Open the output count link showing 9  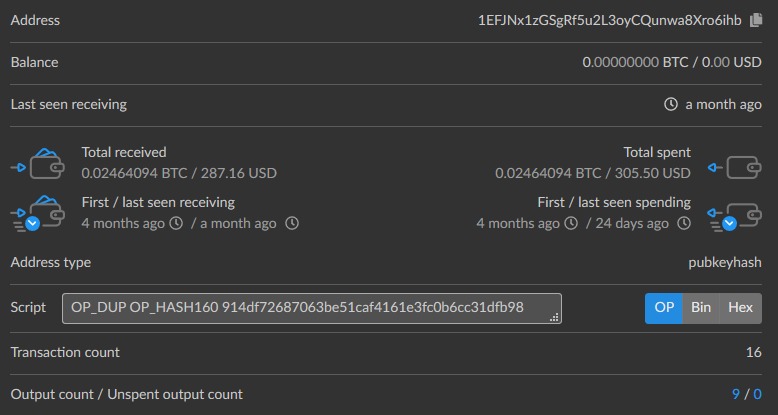pyautogui.click(x=735, y=394)
